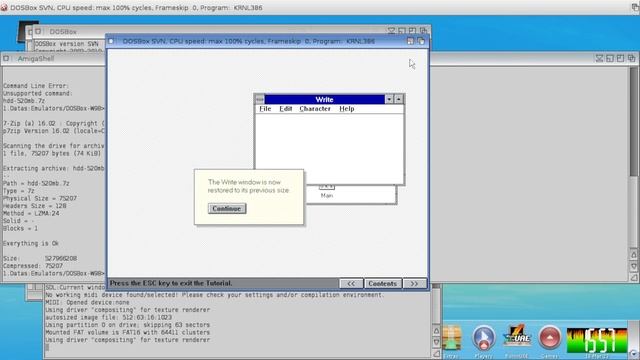Open the Help menu in Write

point(347,109)
